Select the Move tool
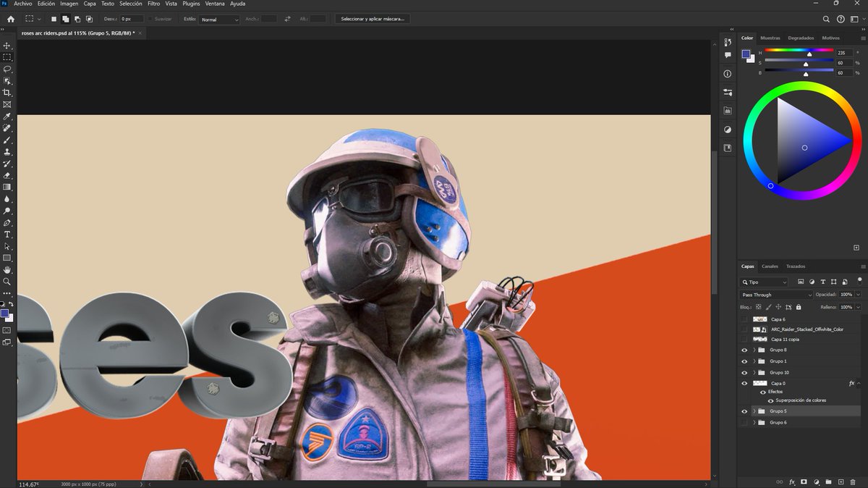The image size is (868, 488). tap(7, 46)
